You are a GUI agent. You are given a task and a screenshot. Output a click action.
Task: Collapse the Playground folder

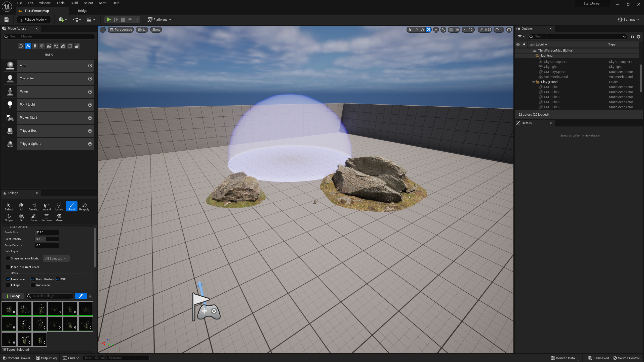coord(533,82)
